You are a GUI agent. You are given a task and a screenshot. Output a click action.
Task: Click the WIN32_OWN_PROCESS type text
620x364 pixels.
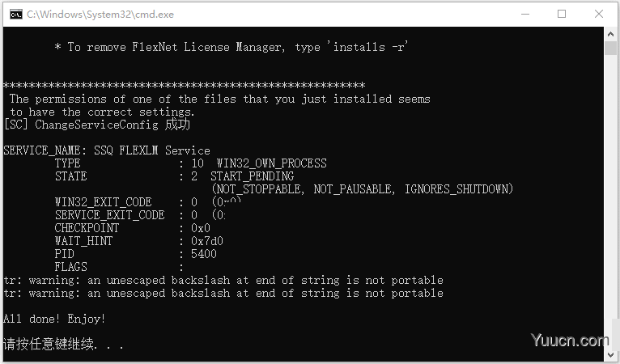(x=272, y=163)
